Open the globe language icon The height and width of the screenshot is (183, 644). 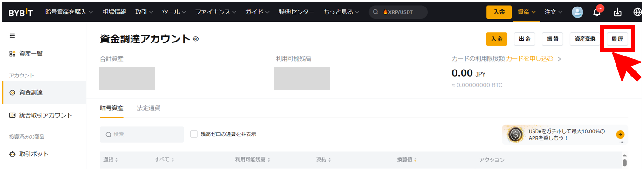(637, 12)
